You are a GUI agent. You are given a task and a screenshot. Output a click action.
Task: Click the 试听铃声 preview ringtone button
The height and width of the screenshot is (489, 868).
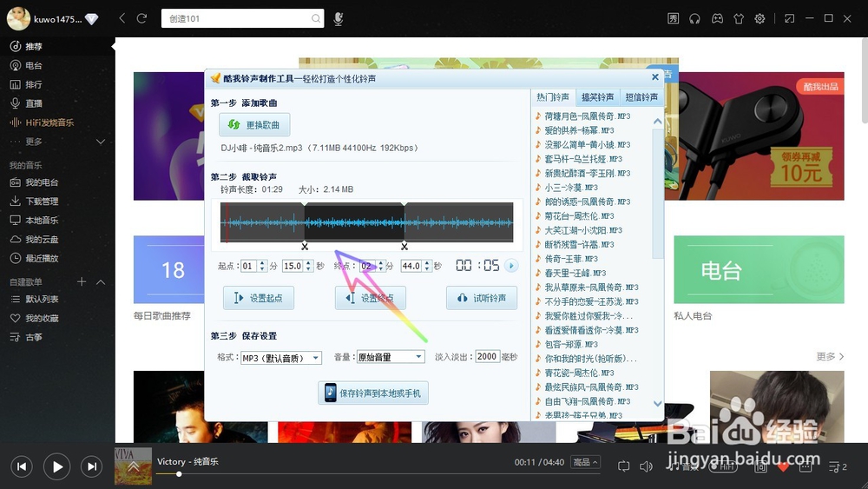pos(482,298)
